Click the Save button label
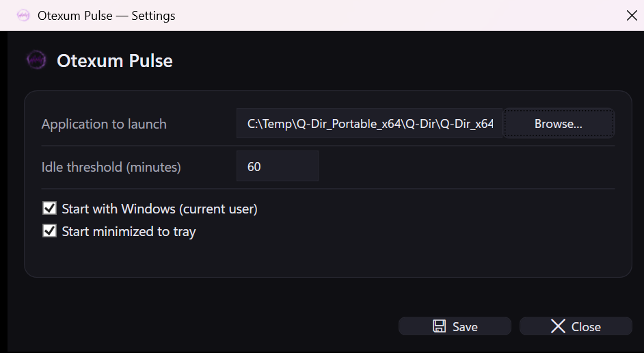Image resolution: width=644 pixels, height=353 pixels. 465,326
